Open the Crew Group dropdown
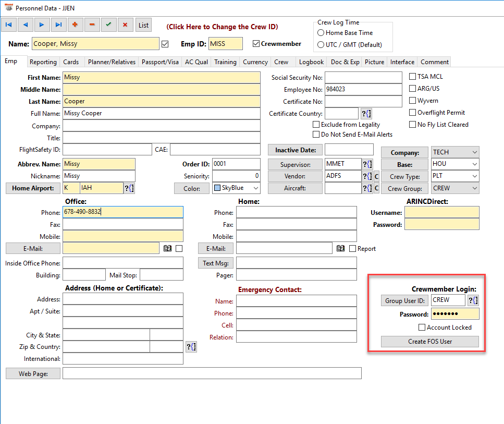This screenshot has width=504, height=424. (x=474, y=188)
